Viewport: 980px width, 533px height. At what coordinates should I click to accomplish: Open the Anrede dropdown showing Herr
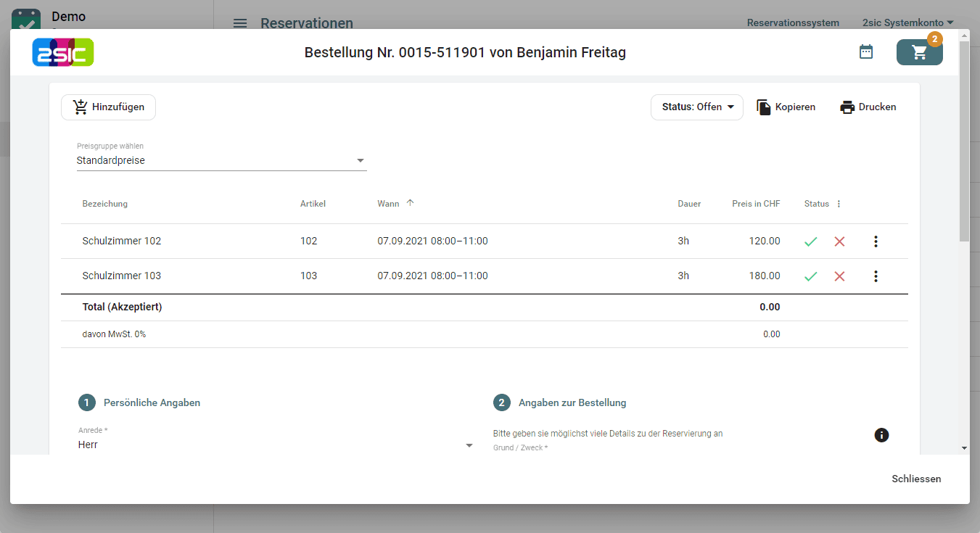276,445
